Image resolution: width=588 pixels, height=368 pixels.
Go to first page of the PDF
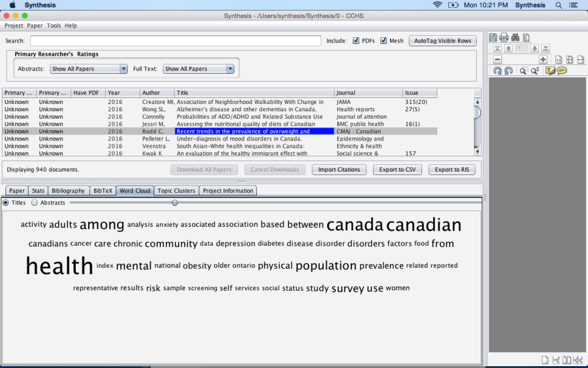497,48
